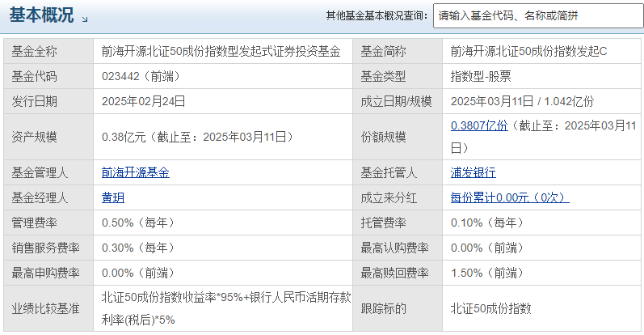
Task: Click the 其他基金基本概况查询 search label
Action: point(377,16)
